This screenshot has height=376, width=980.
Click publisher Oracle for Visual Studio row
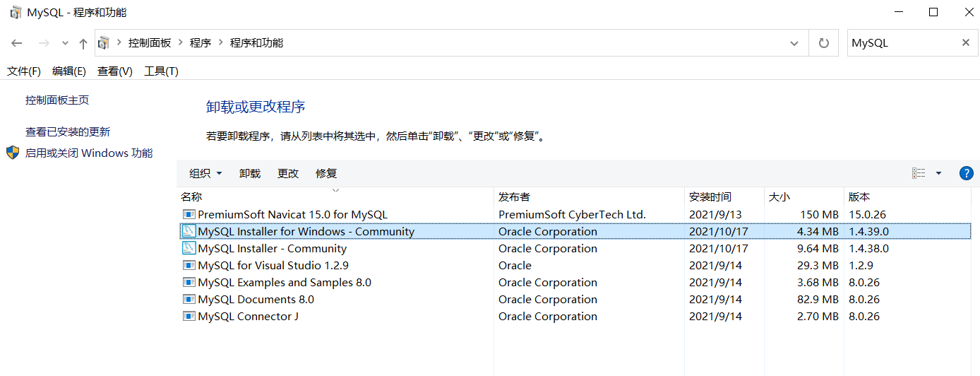click(515, 265)
